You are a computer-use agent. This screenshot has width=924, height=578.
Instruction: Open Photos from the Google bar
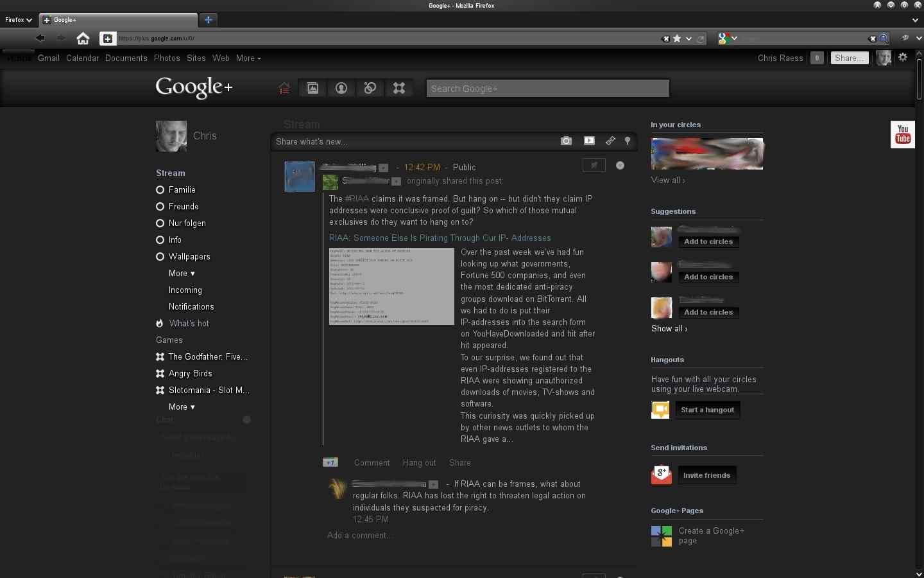(x=167, y=58)
